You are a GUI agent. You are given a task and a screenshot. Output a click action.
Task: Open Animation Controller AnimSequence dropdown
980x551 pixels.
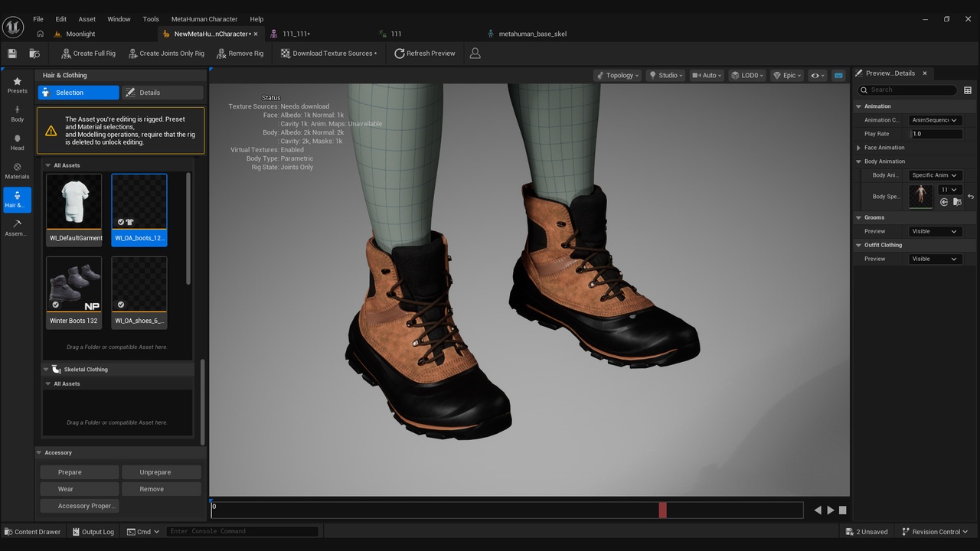[x=935, y=120]
